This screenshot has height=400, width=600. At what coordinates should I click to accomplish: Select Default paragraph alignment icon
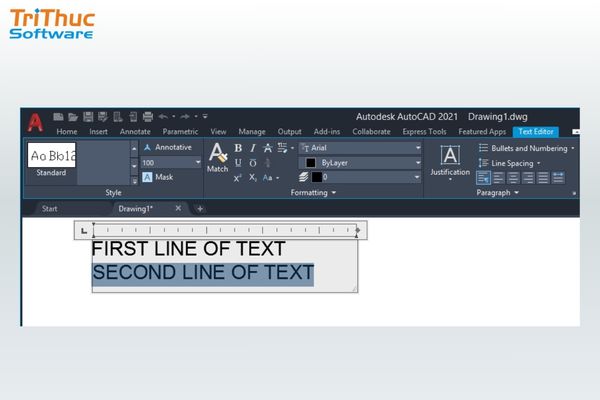point(484,178)
